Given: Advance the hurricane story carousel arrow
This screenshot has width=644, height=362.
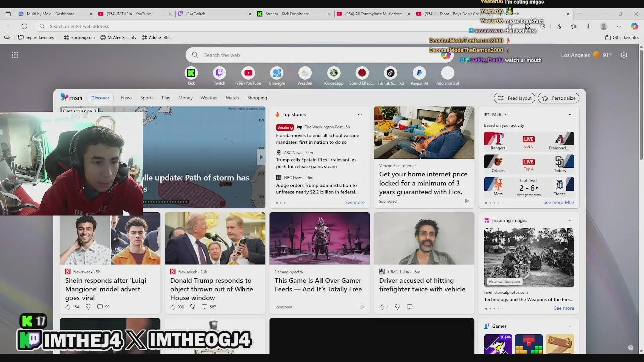Looking at the screenshot, I should pyautogui.click(x=261, y=157).
